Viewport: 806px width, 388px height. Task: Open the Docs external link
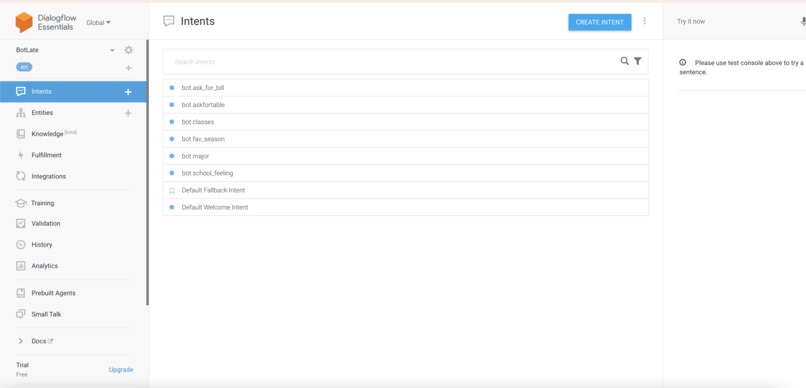click(x=42, y=341)
